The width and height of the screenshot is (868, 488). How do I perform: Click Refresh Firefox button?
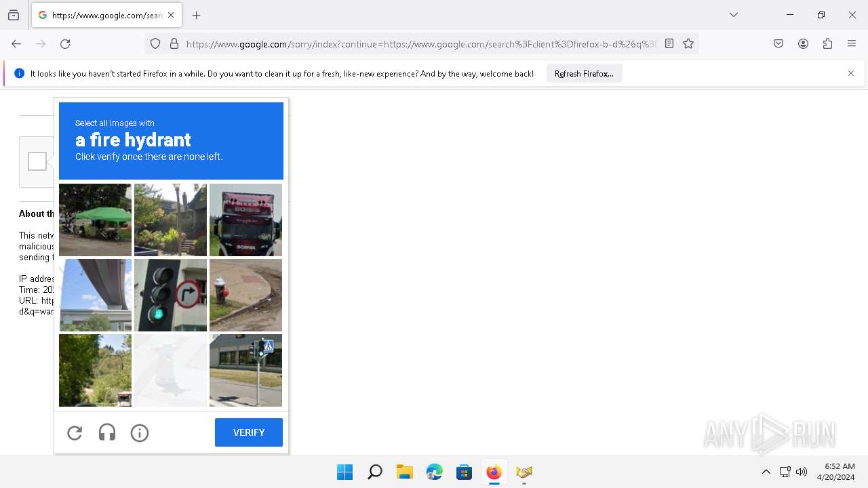point(584,73)
